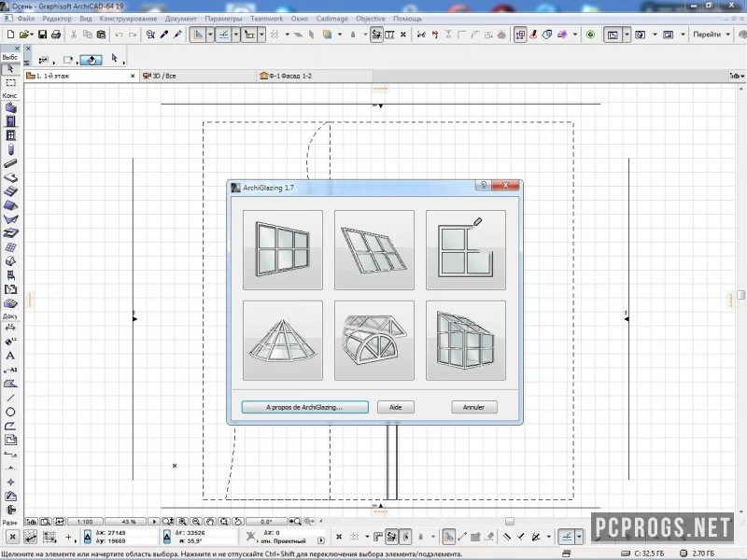Switch to 3D / Все tab
Screen dimensions: 747x560
point(198,76)
